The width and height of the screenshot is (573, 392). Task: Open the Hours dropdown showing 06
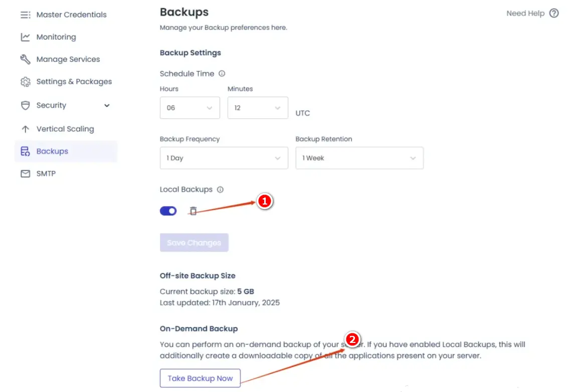189,108
